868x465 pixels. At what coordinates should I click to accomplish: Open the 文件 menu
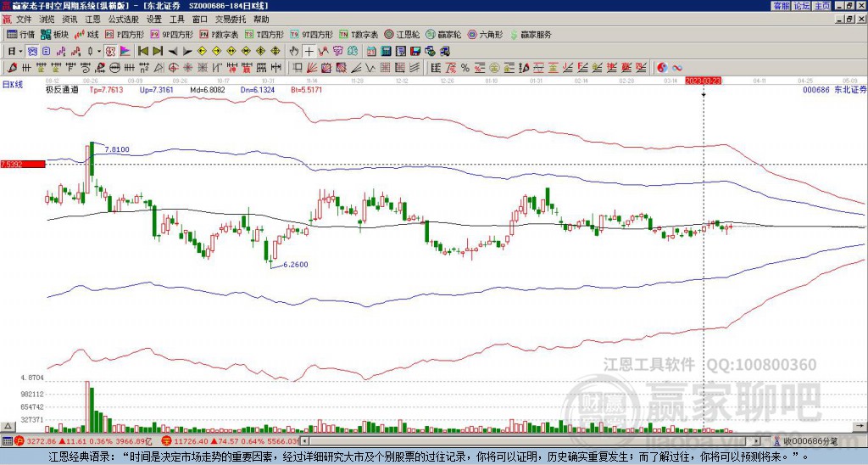[23, 20]
